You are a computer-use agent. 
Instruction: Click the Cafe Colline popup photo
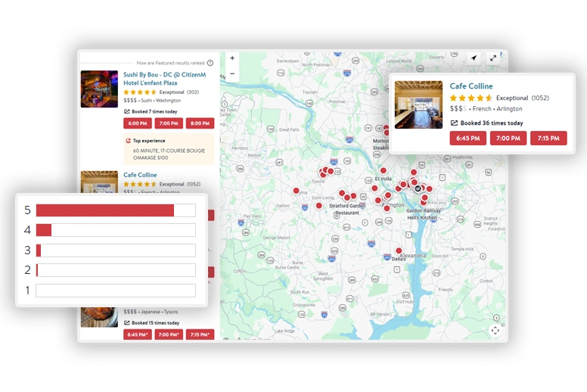click(418, 104)
